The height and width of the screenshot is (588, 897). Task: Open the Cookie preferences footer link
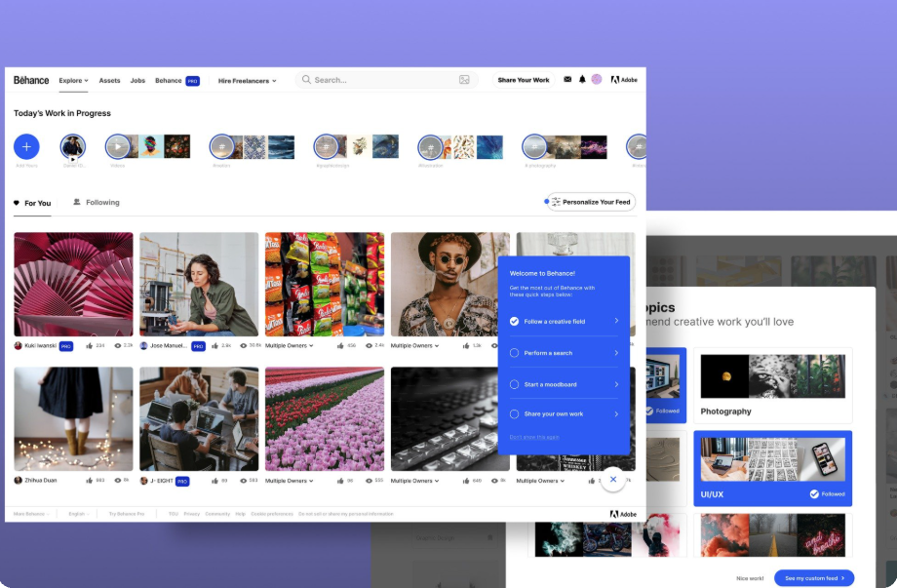pyautogui.click(x=272, y=514)
